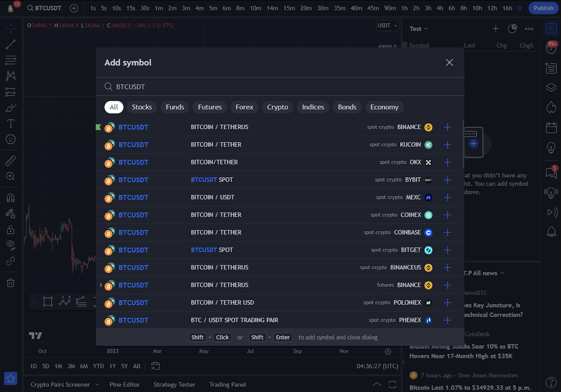Open the Crypto Pairs Screener dropdown arrow

[97, 385]
